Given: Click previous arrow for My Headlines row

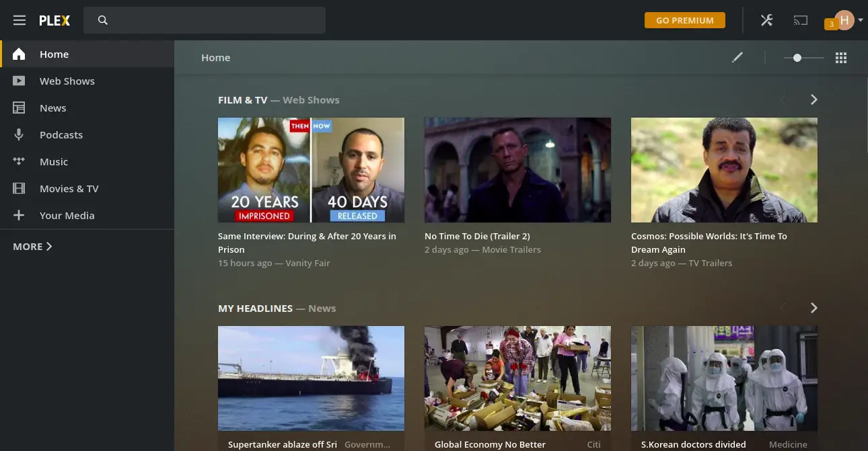Looking at the screenshot, I should pos(783,308).
